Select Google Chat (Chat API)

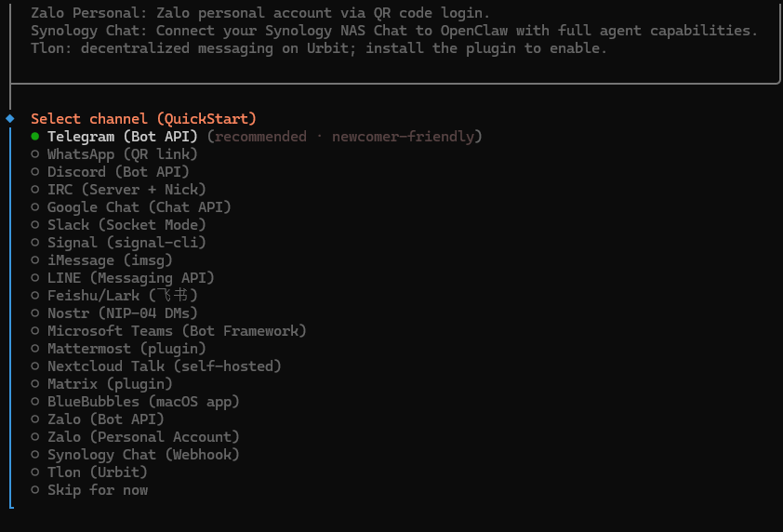139,207
